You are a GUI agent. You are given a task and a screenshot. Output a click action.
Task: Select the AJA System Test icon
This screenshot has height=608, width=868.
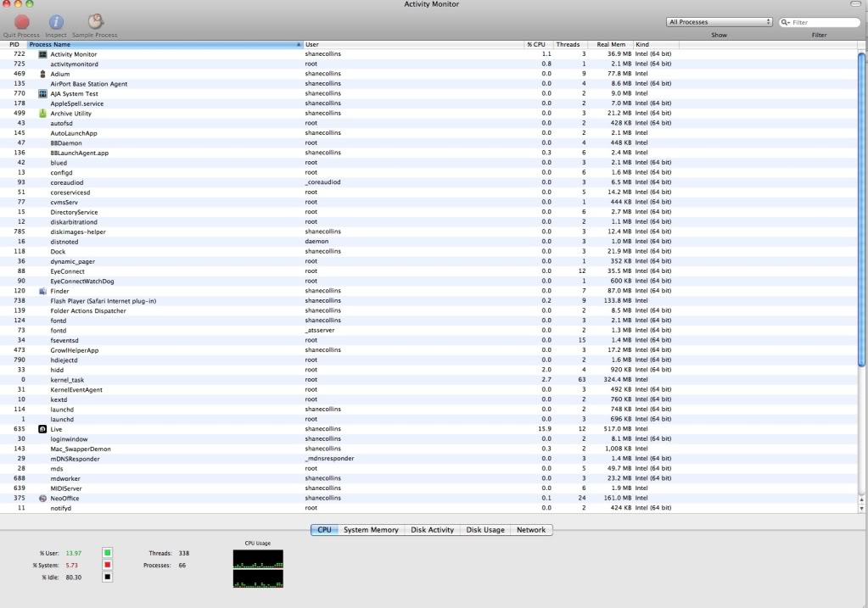pos(42,93)
